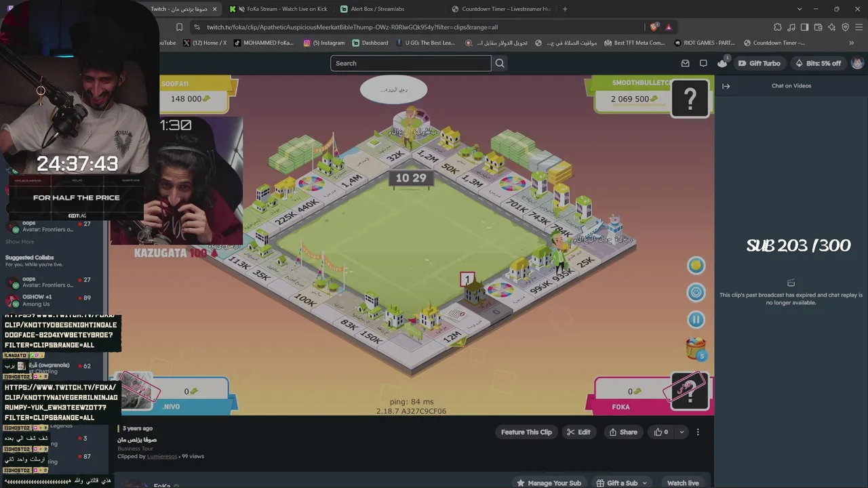Screen dimensions: 868x488
Task: Open the Best TFT Meta Com bookmark
Action: point(634,43)
